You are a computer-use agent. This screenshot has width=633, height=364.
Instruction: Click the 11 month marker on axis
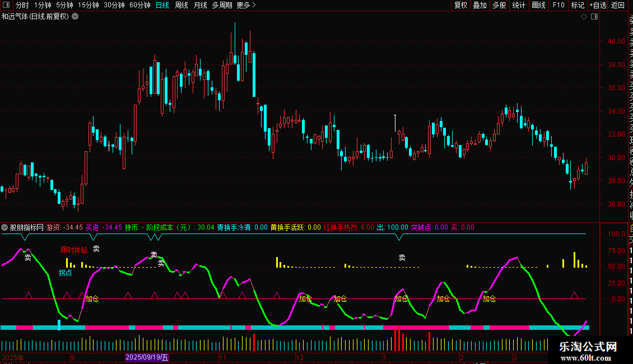[x=222, y=357]
